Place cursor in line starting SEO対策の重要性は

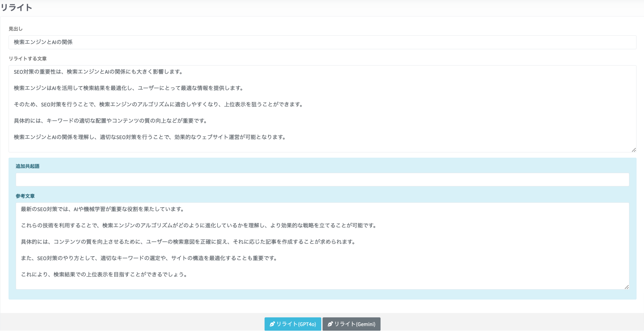click(x=98, y=72)
